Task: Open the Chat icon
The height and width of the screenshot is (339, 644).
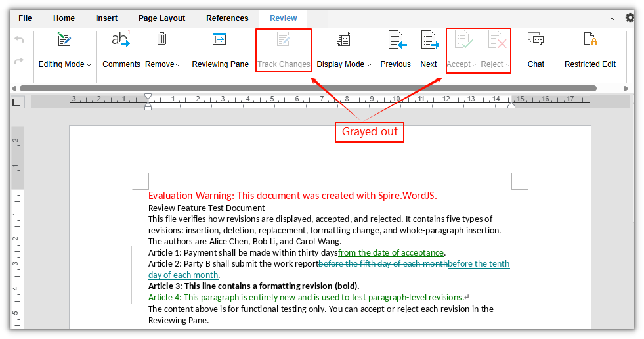Action: point(536,39)
